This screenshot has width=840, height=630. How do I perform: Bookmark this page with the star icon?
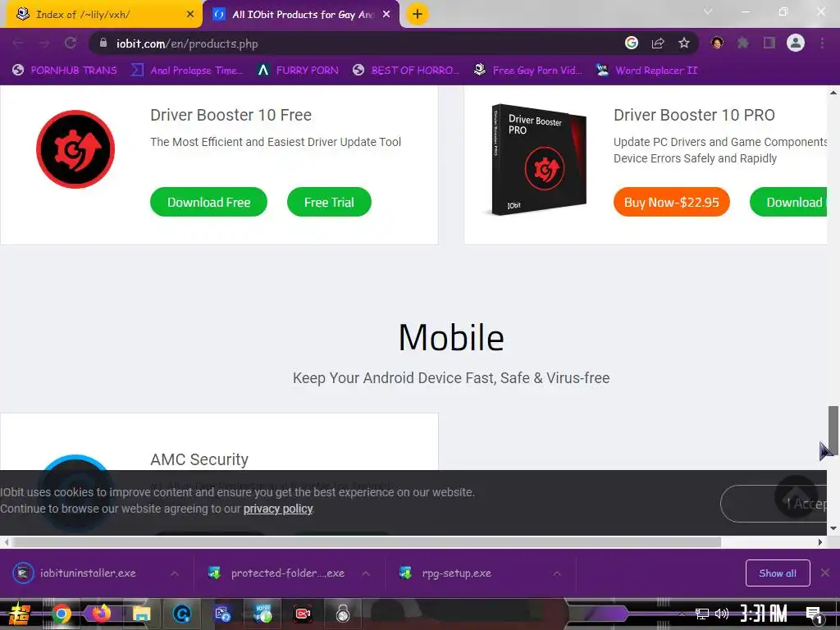coord(684,43)
